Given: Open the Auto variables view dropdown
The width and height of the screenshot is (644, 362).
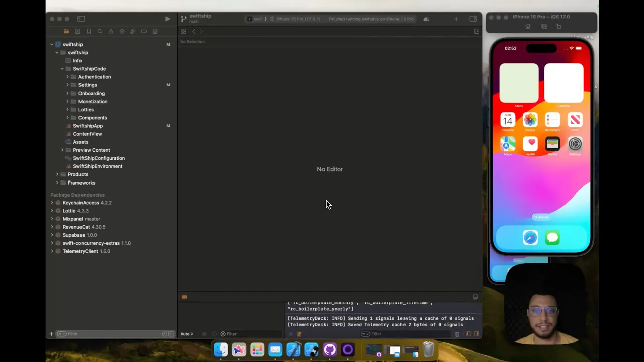Looking at the screenshot, I should (187, 334).
